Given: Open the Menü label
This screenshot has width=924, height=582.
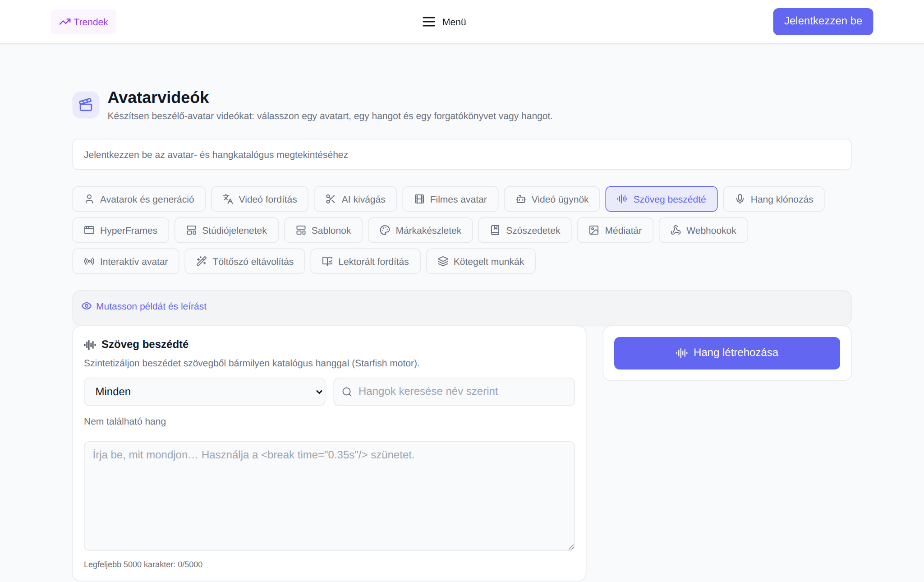Looking at the screenshot, I should (454, 22).
